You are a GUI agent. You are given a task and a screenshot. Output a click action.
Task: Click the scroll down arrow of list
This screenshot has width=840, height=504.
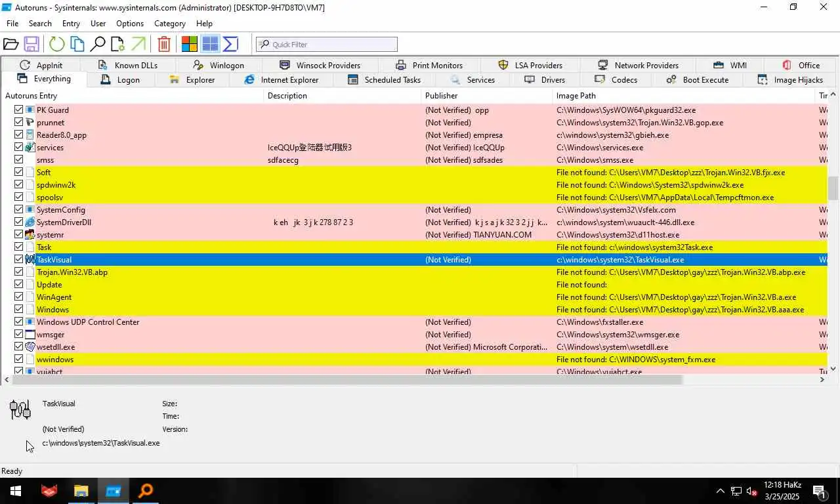[x=833, y=369]
